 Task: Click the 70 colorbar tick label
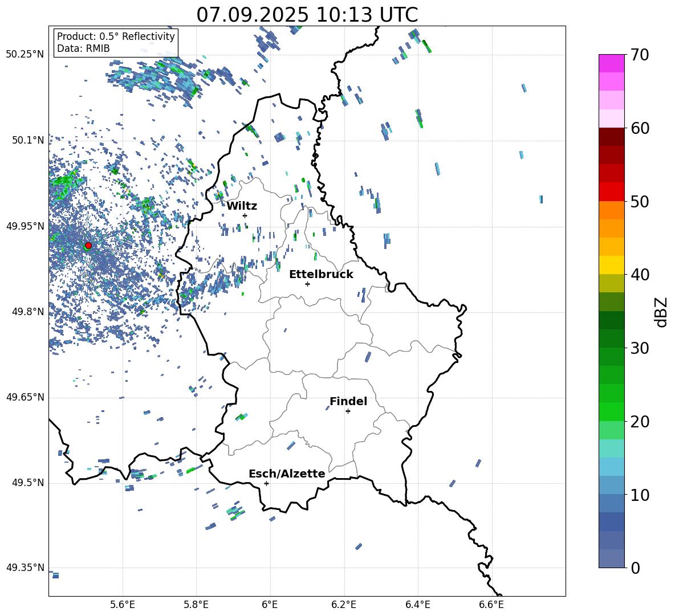pos(640,55)
